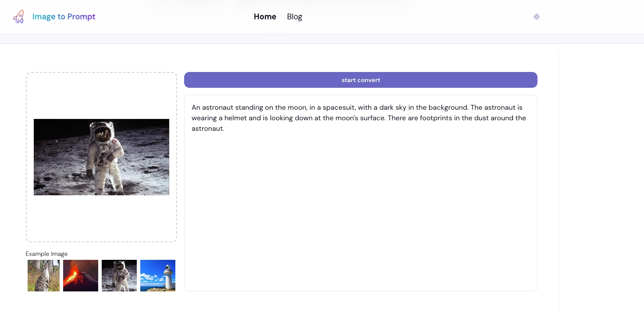Pick the lighthouse example image thumbnail
This screenshot has height=316, width=644.
click(158, 276)
